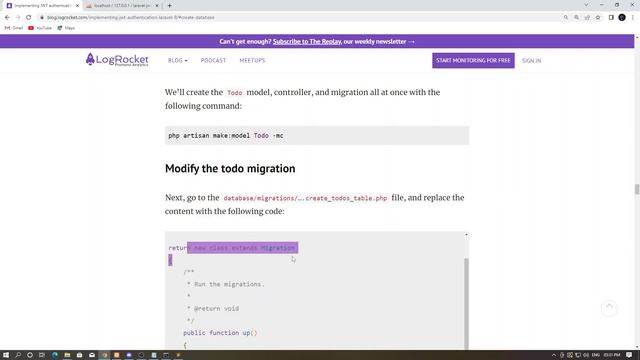Open Mail app from taskbar

(92, 355)
